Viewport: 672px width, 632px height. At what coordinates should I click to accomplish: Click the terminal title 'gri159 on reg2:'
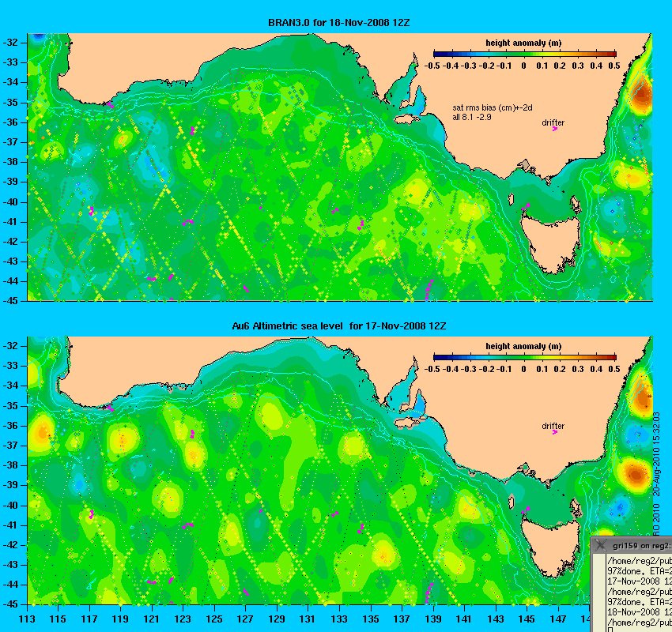click(642, 546)
